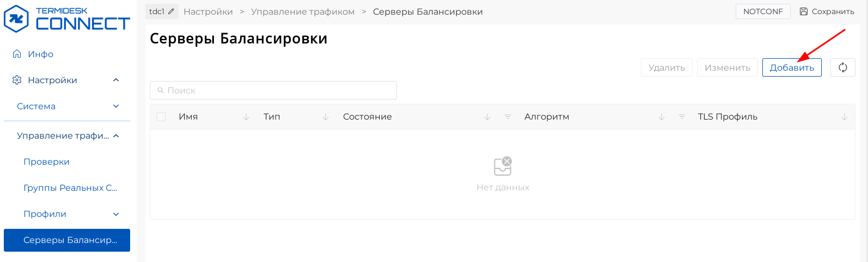The height and width of the screenshot is (262, 868).
Task: Open the Алгоритм column filter icon
Action: click(x=682, y=117)
